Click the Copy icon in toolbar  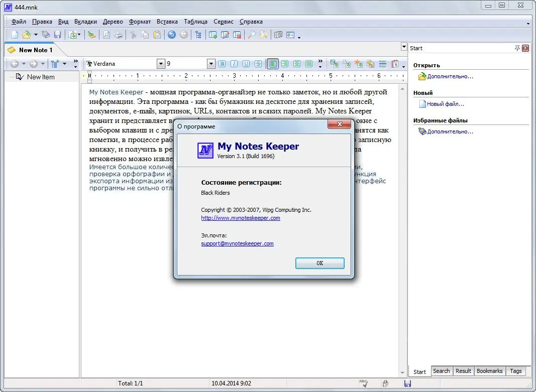[x=145, y=35]
